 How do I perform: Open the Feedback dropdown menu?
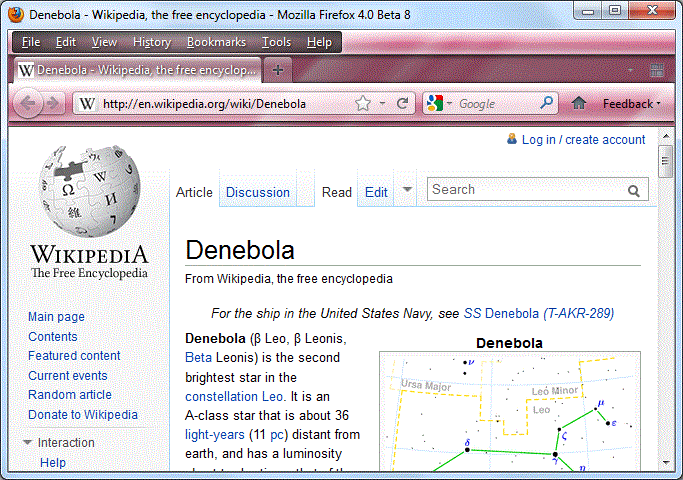point(632,104)
